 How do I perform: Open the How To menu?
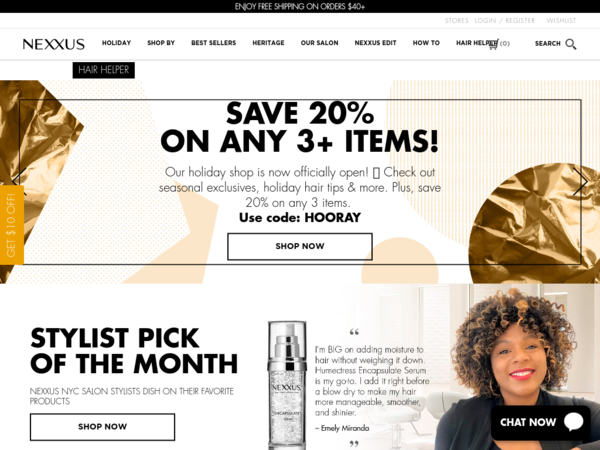(x=426, y=43)
